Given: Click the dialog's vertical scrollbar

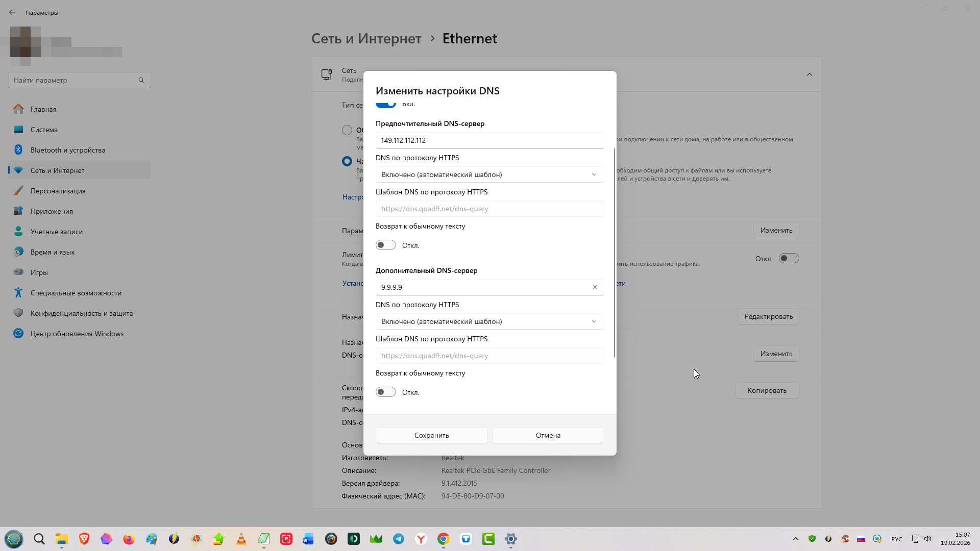Looking at the screenshot, I should (614, 253).
